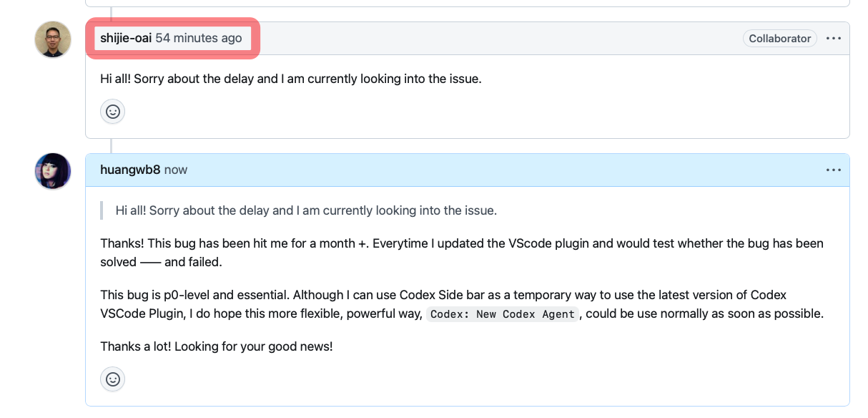Add emoji reaction to shijie-oai's comment
Viewport: 868px width, 418px height.
pyautogui.click(x=113, y=112)
